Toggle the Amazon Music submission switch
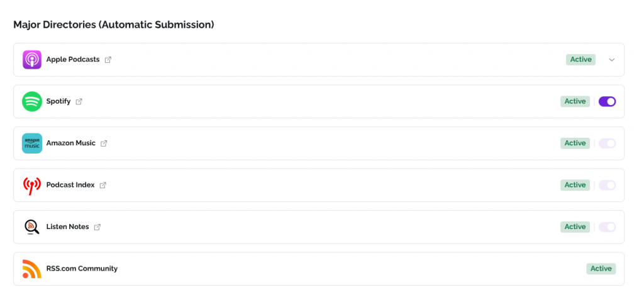The height and width of the screenshot is (302, 644). point(607,143)
